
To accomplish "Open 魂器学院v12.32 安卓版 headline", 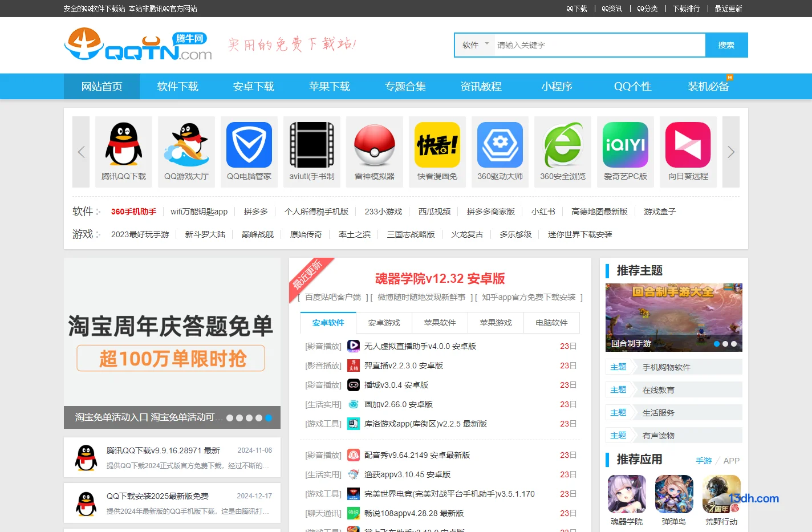I will 440,279.
